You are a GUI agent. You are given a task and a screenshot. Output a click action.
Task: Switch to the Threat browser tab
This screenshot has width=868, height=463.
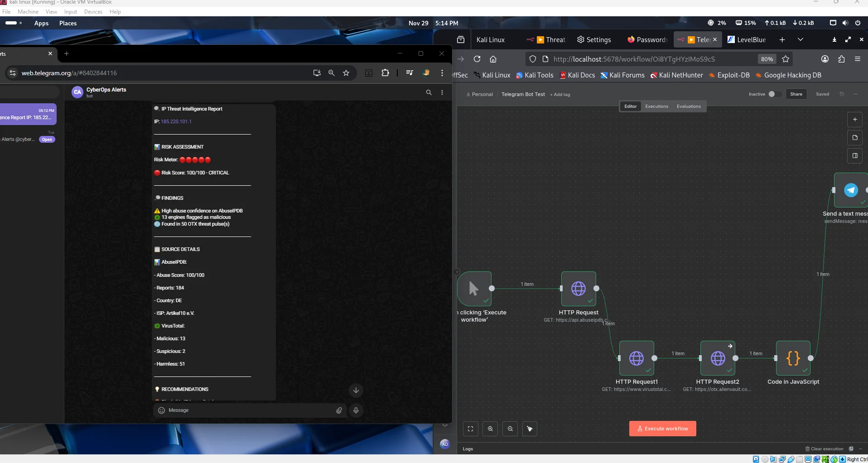(x=546, y=40)
